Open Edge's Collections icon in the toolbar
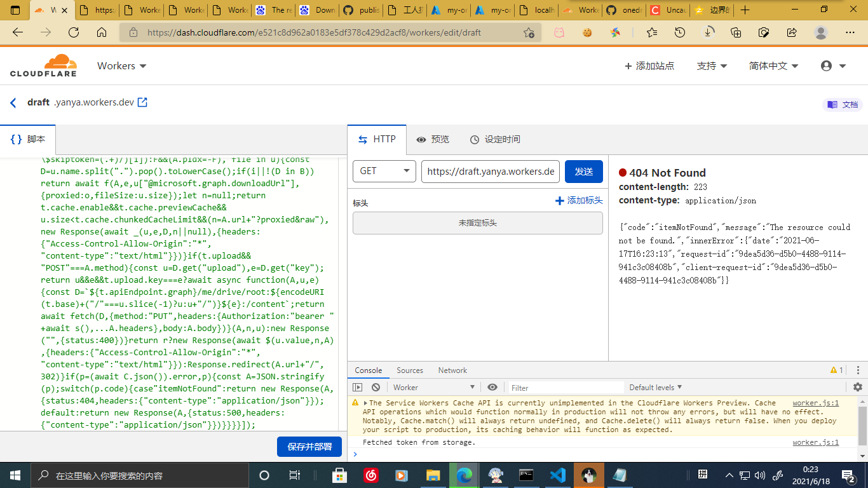868x488 pixels. click(x=736, y=32)
